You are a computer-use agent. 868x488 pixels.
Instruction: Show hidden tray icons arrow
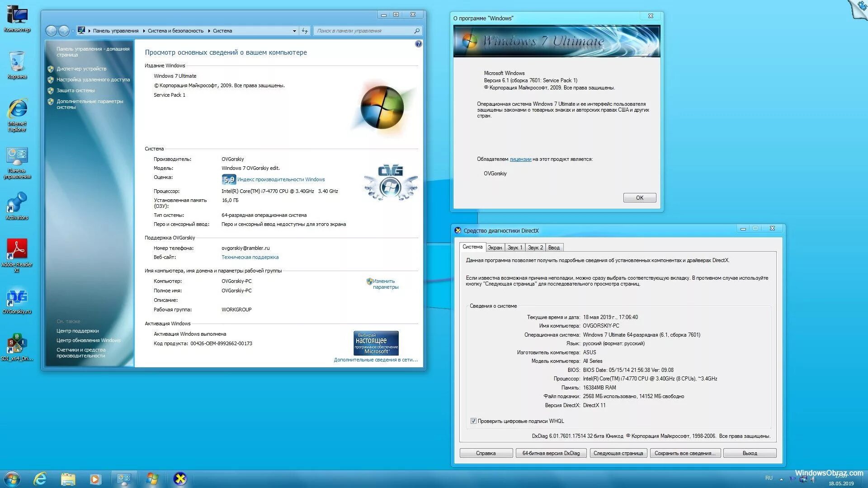pyautogui.click(x=781, y=479)
